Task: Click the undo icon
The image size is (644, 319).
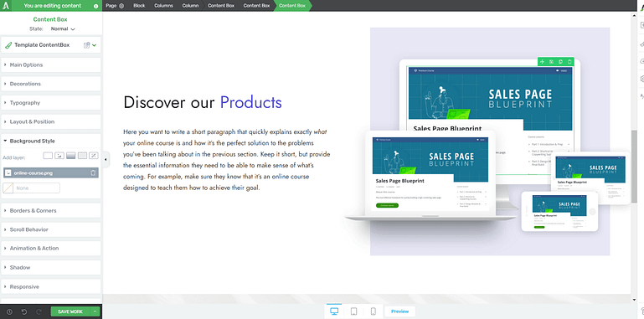Action: [x=24, y=312]
